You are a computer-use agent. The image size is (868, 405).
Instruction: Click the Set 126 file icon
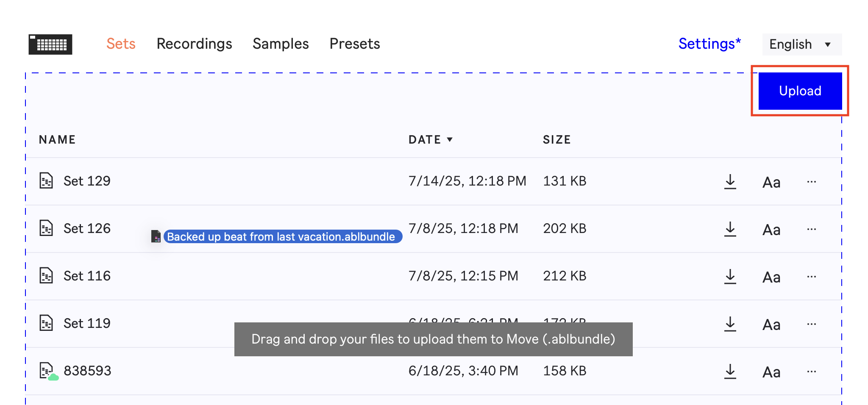tap(46, 228)
